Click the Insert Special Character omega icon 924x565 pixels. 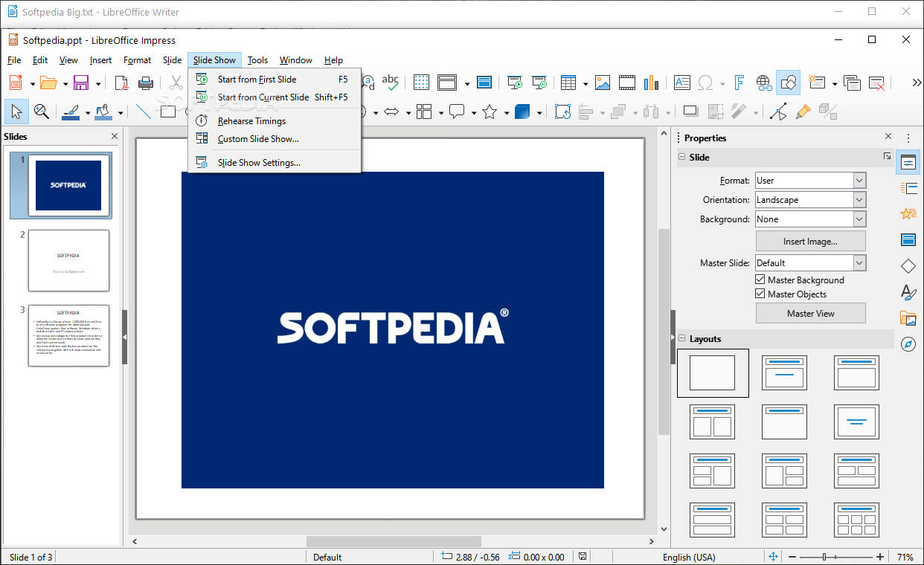pyautogui.click(x=706, y=83)
